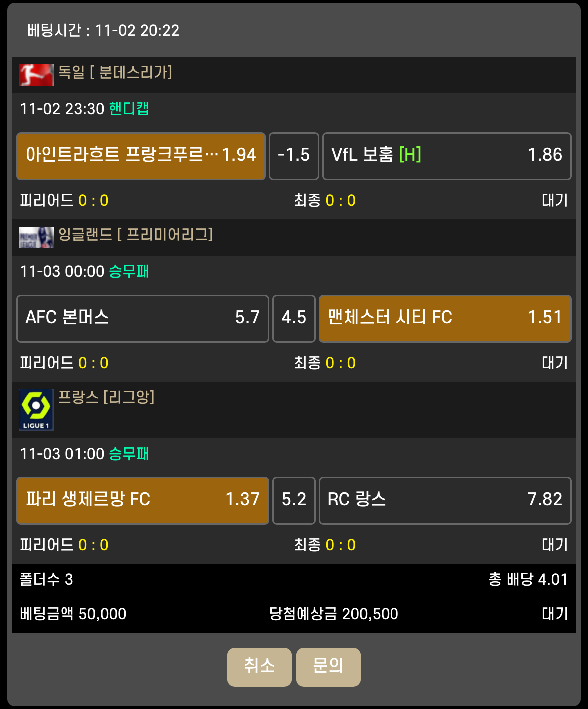
Task: Click the 4.5 draw odds box
Action: (294, 318)
